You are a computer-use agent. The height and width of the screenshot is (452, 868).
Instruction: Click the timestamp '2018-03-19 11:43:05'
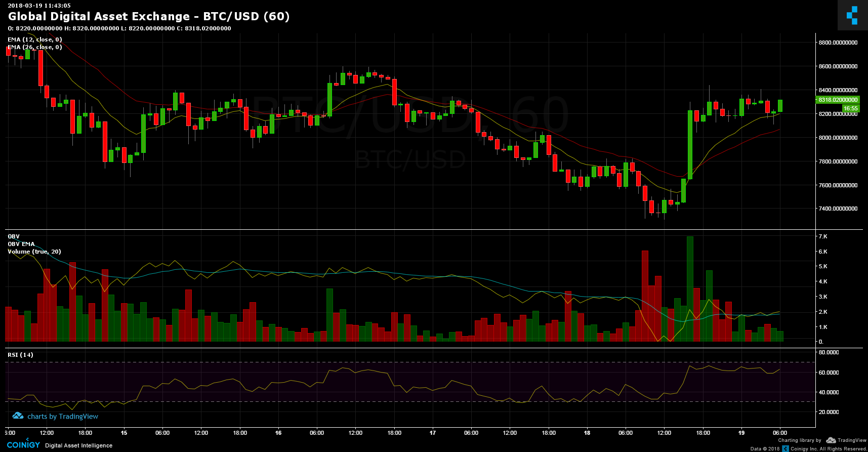click(39, 6)
